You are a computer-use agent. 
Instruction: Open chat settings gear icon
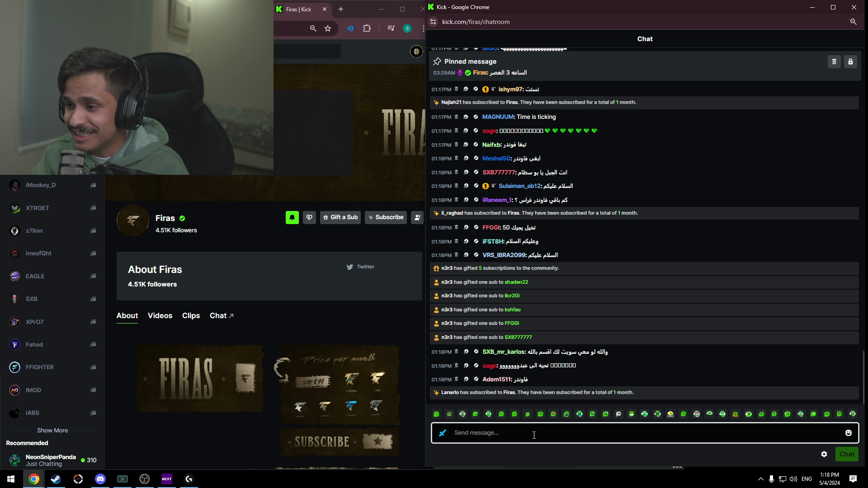point(824,454)
